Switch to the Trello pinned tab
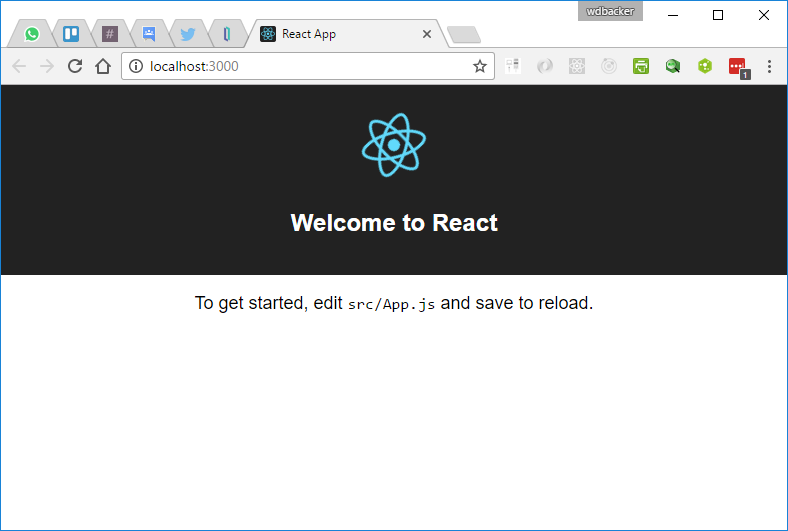The height and width of the screenshot is (531, 788). (71, 34)
